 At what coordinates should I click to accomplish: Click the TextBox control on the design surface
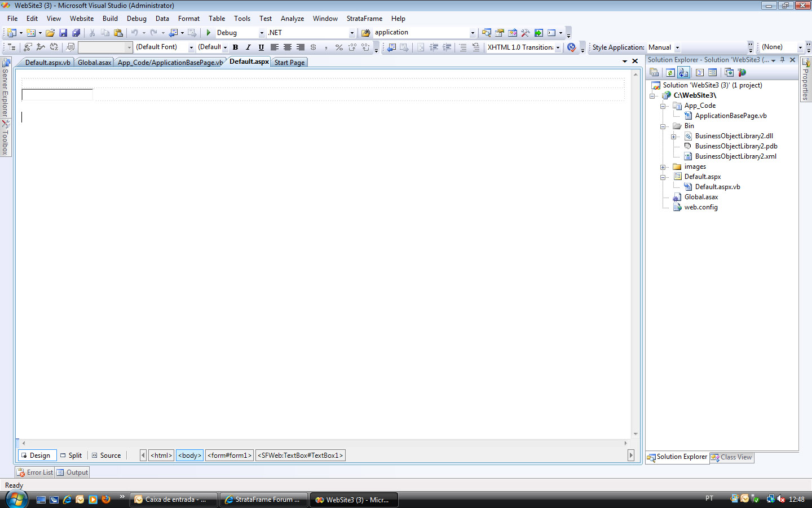[57, 95]
